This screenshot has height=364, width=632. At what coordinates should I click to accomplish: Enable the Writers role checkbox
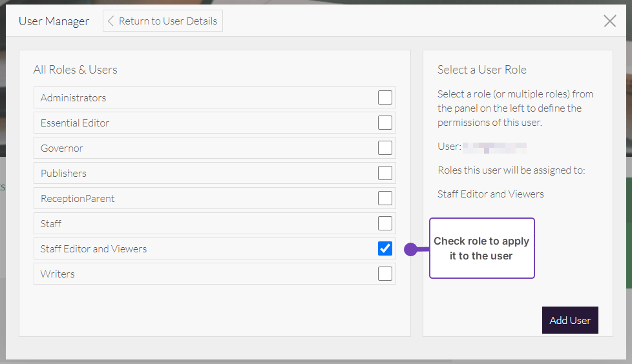point(385,274)
